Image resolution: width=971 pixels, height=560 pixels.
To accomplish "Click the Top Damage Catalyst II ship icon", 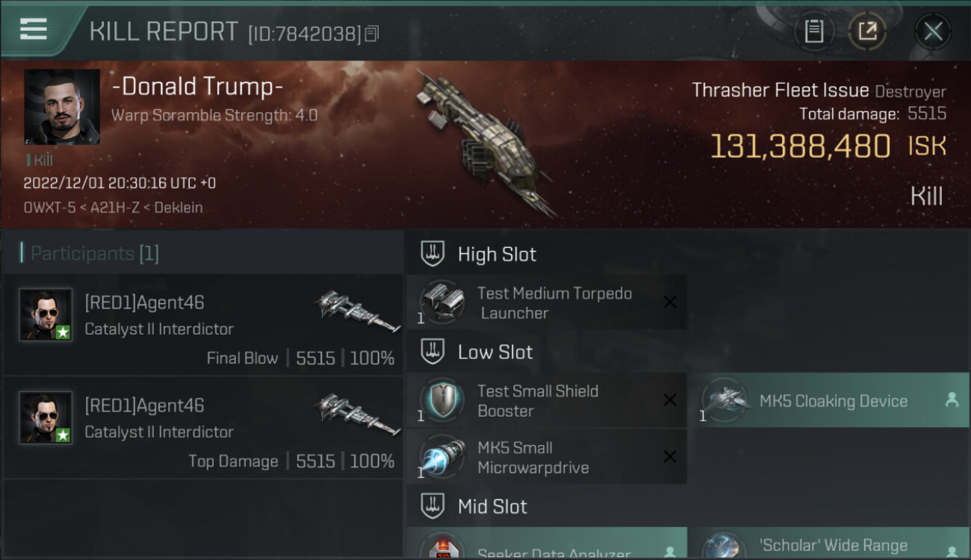I will coord(357,418).
